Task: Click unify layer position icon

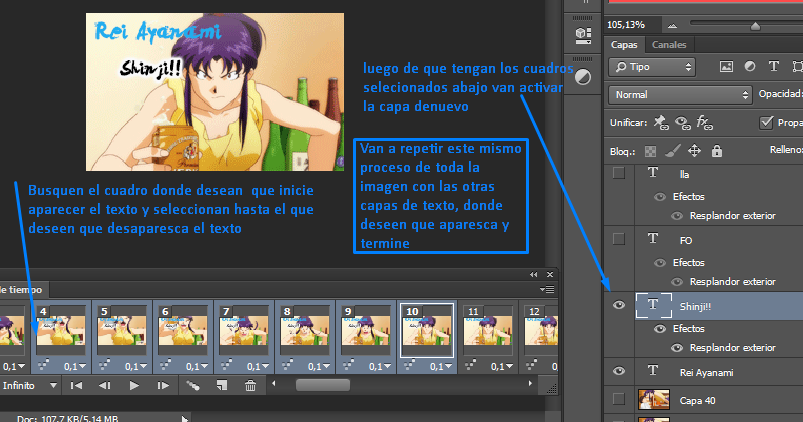Action: pos(660,123)
